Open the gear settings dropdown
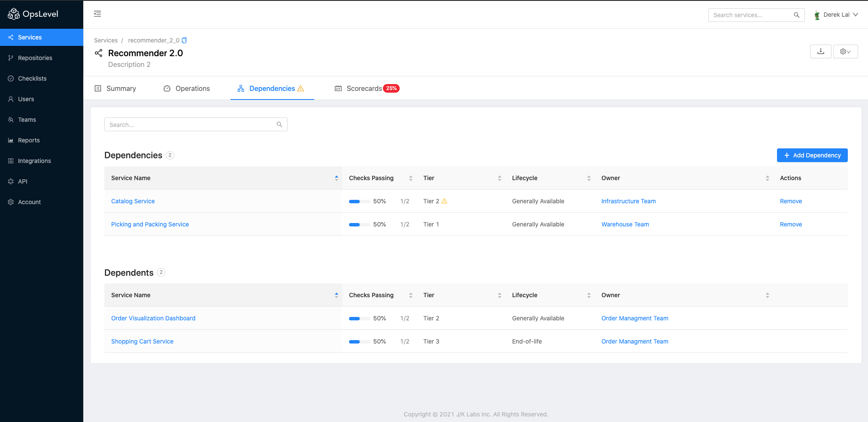Screen dimensions: 868x422 (845, 51)
